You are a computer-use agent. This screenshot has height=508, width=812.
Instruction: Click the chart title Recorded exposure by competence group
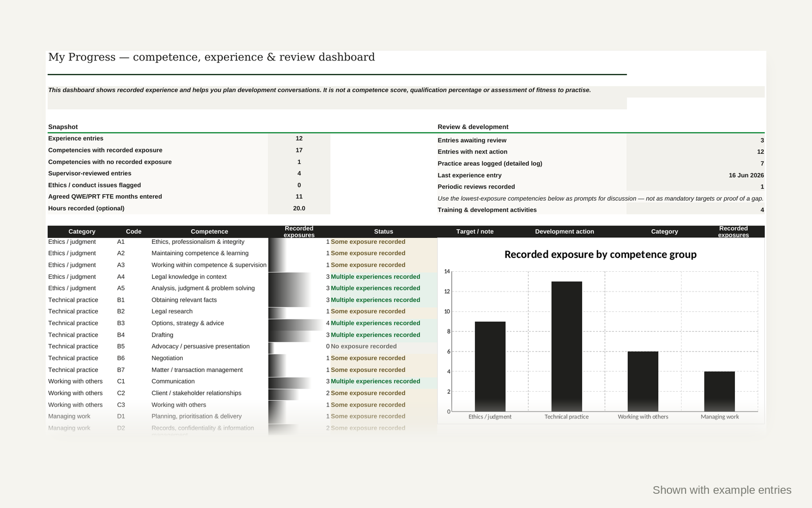click(600, 255)
